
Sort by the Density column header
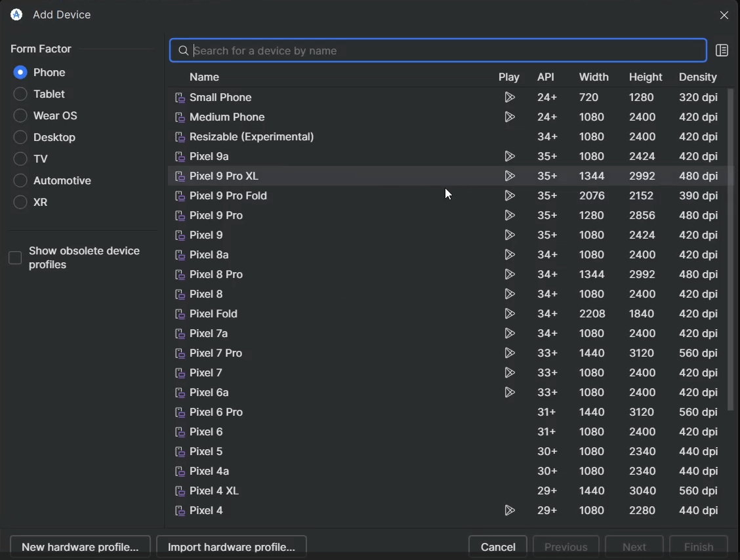(x=698, y=77)
